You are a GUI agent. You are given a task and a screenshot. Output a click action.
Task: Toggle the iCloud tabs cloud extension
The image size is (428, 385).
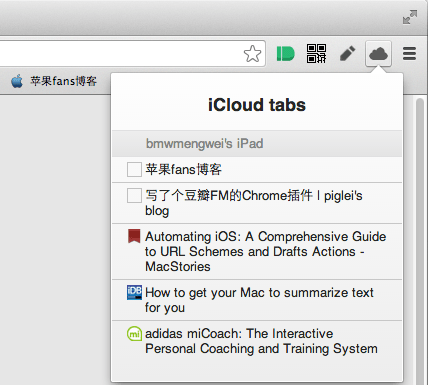[378, 54]
